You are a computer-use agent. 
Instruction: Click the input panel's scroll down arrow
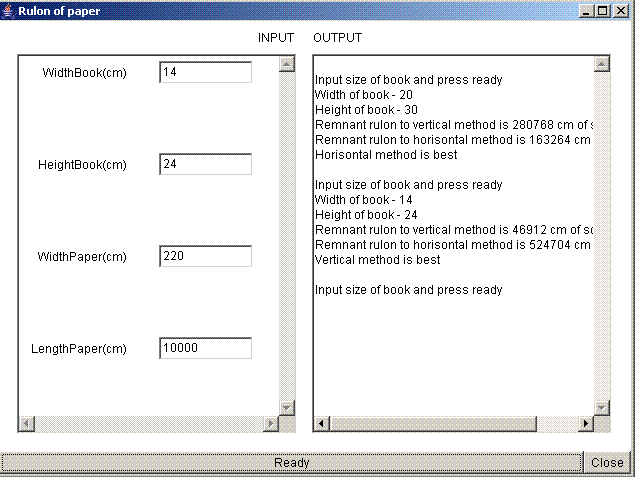pyautogui.click(x=287, y=407)
